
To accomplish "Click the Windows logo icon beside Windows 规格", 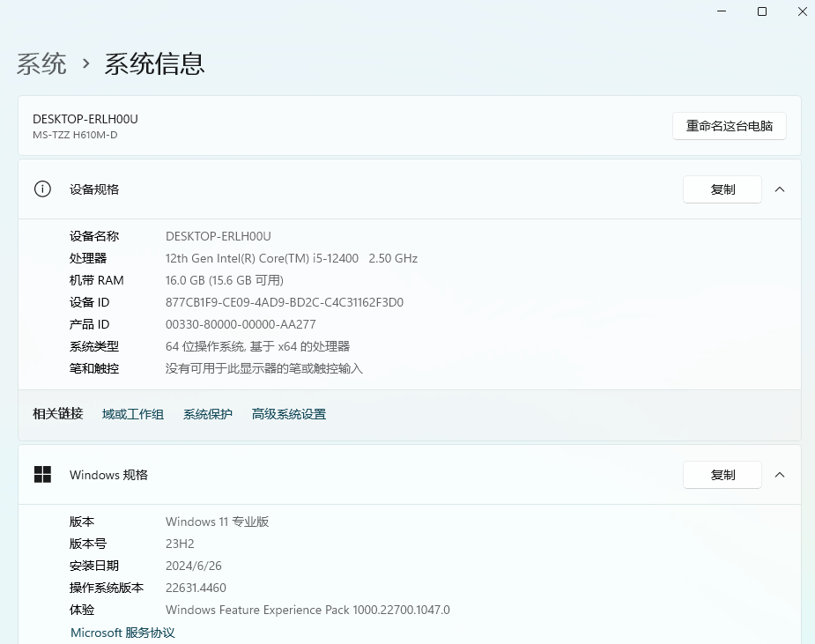I will [42, 475].
